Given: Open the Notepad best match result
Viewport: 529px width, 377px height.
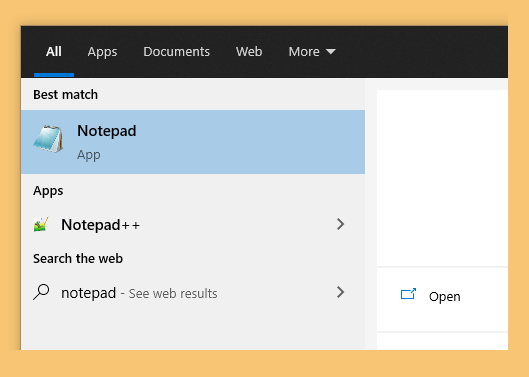Looking at the screenshot, I should click(193, 142).
